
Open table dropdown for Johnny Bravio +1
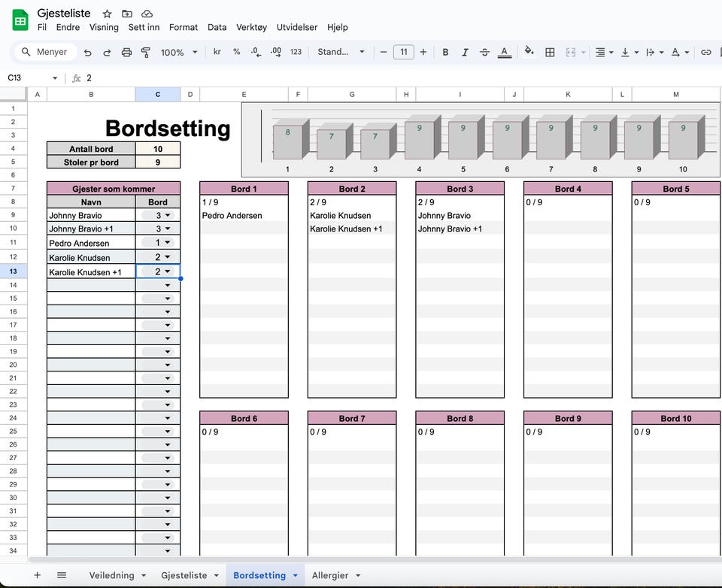click(x=167, y=229)
